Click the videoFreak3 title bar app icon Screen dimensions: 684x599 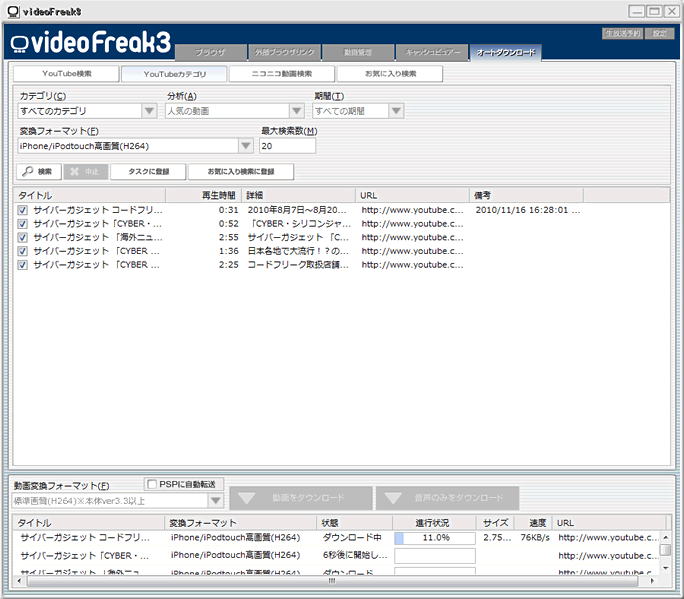(12, 10)
